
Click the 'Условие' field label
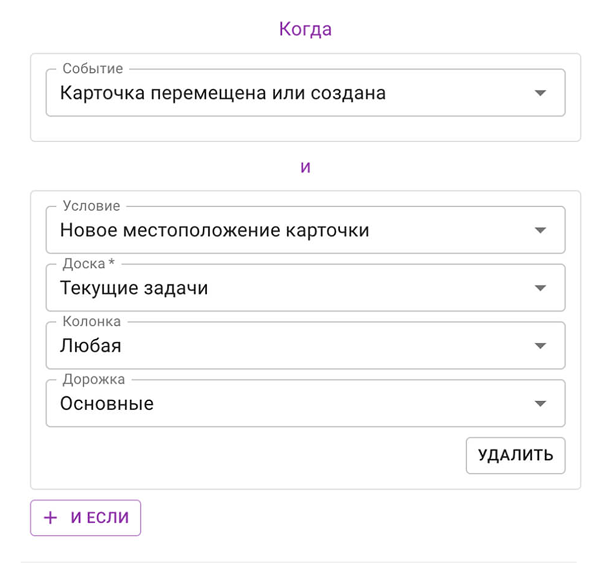(x=91, y=206)
